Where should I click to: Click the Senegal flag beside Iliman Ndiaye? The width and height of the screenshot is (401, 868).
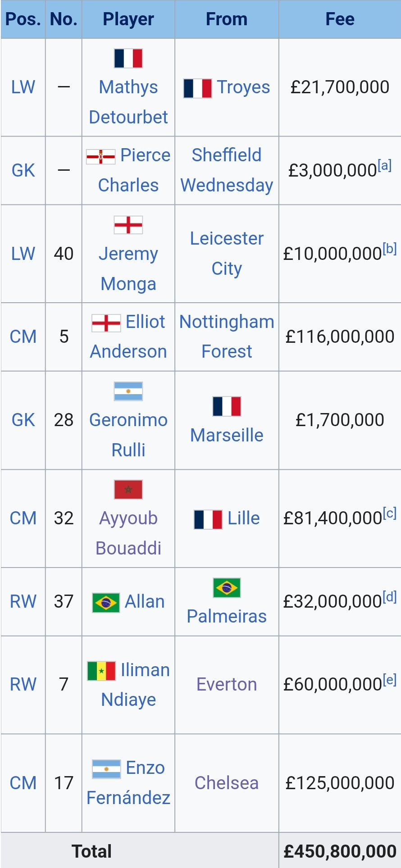click(101, 671)
